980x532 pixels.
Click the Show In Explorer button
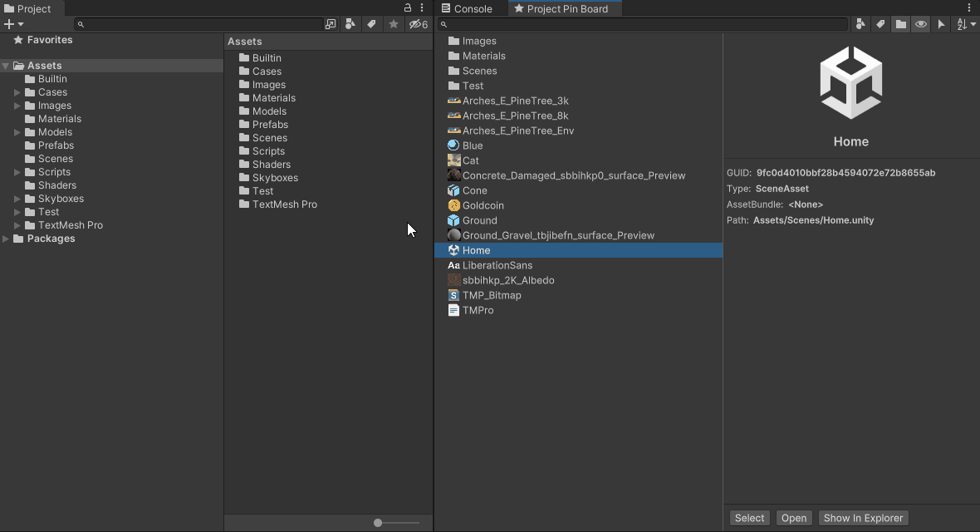[863, 518]
